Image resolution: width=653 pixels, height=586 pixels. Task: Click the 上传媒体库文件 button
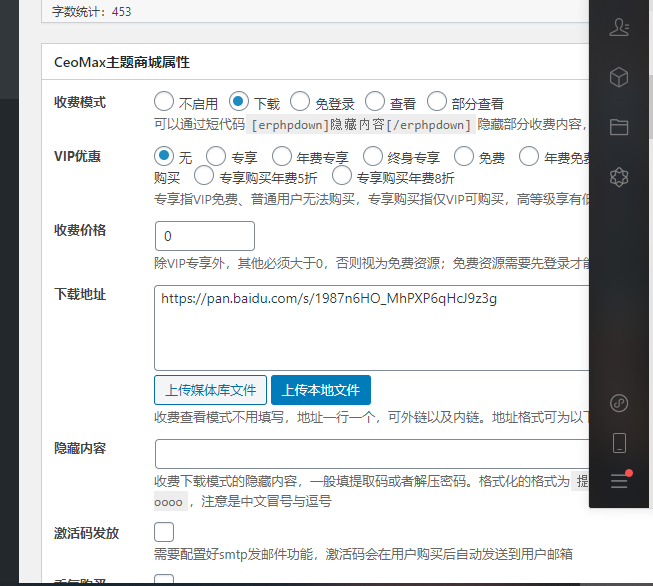[210, 390]
